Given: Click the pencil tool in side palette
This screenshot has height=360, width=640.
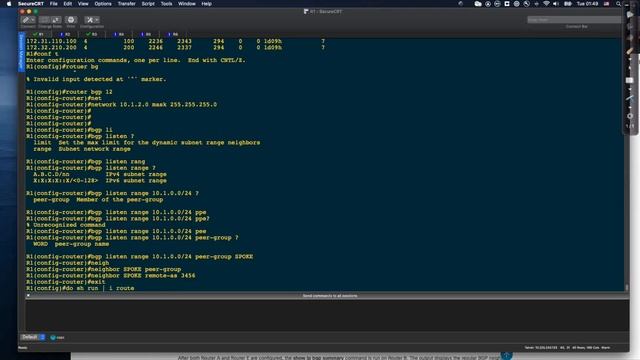Looking at the screenshot, I should (x=629, y=51).
